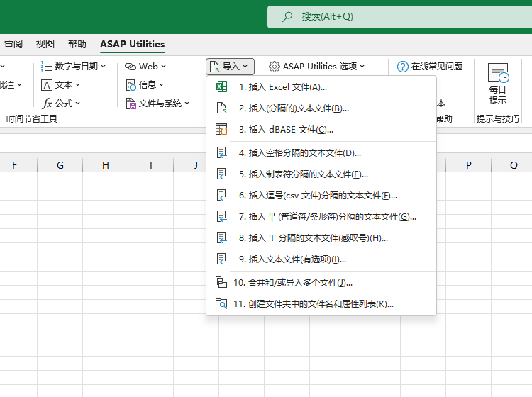Choose 插入空格分隔的文本文件(D) menu item
Image resolution: width=532 pixels, height=397 pixels.
[321, 153]
